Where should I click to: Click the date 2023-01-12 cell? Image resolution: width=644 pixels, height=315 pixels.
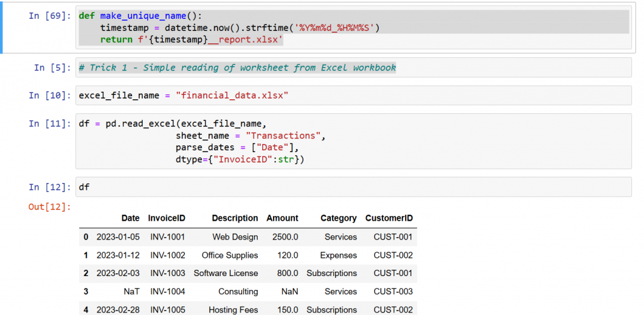(x=118, y=255)
